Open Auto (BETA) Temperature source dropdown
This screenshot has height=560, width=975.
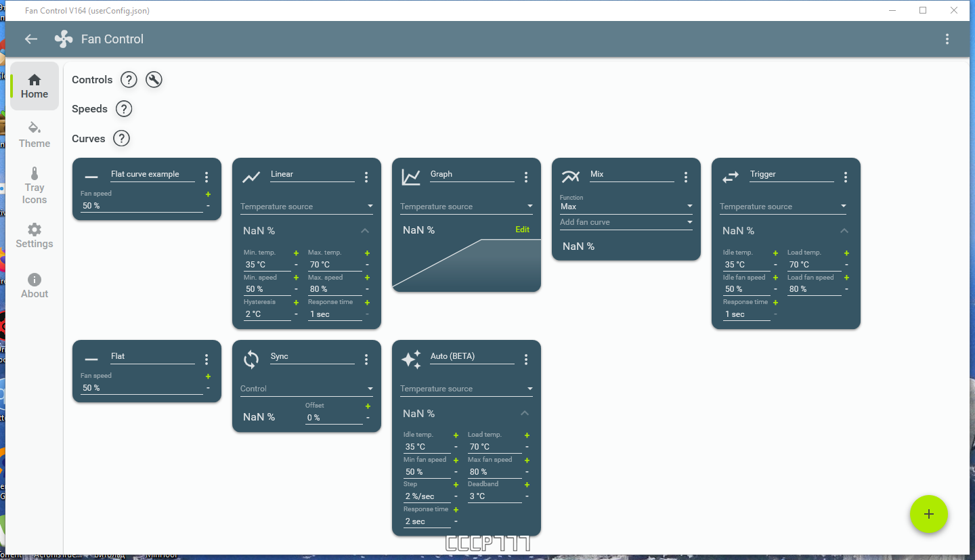[x=467, y=389]
